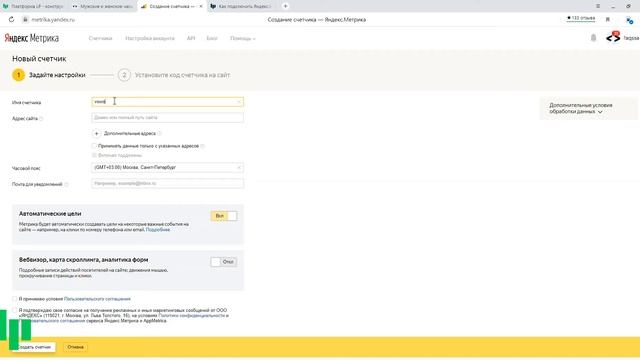Click the plus icon for Дополнительные адреса
640x360 pixels.
(96, 133)
